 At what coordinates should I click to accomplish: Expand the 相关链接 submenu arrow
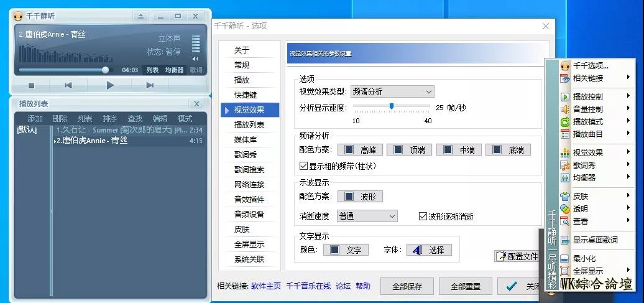(x=628, y=77)
